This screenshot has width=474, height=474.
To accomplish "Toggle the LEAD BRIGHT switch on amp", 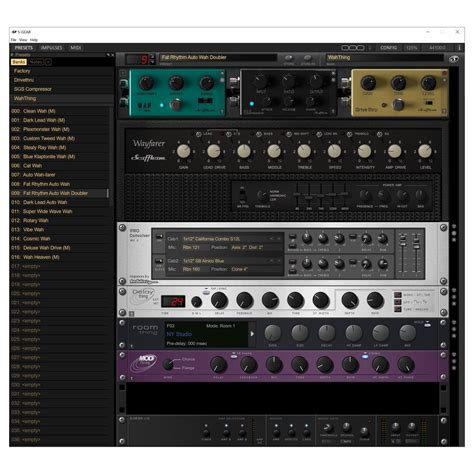I will click(x=319, y=134).
